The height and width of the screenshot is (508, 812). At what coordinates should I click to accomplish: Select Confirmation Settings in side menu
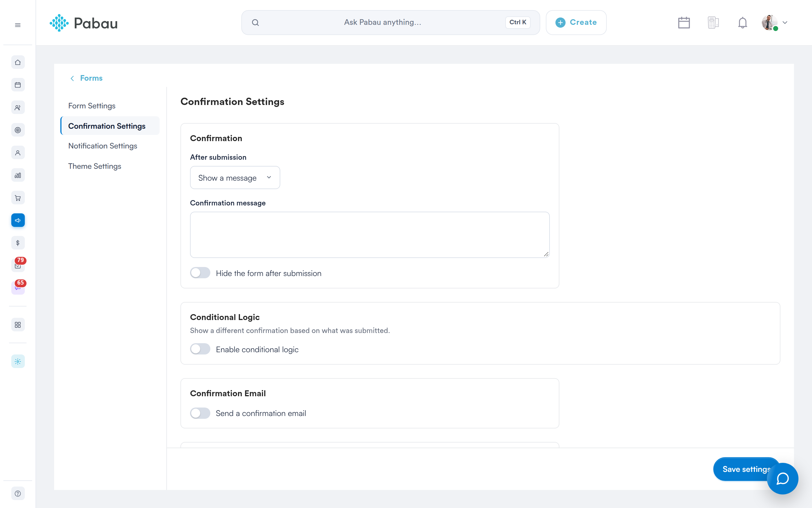click(110, 126)
